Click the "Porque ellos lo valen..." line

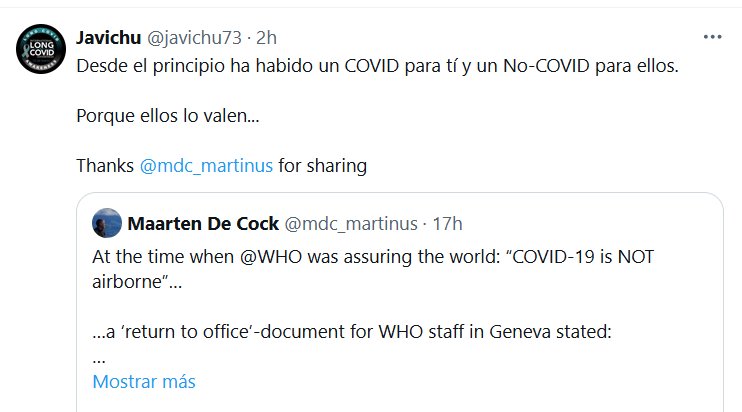tap(167, 116)
